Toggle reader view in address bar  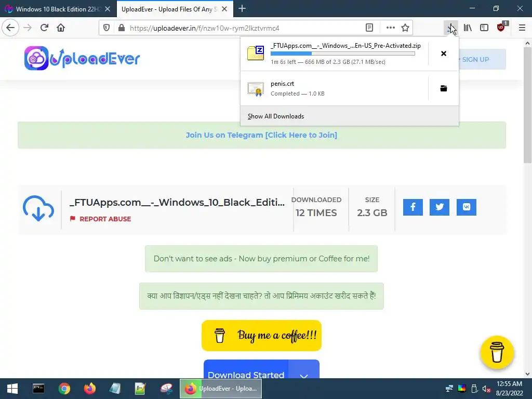[x=369, y=28]
